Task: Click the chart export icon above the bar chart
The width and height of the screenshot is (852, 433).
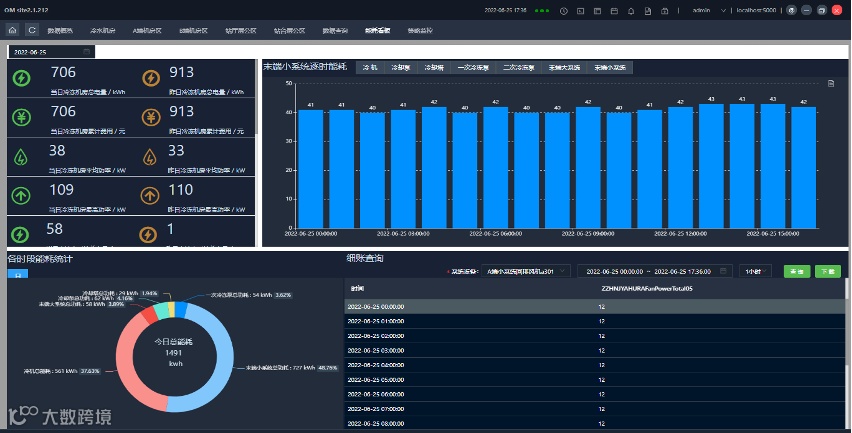Action: [831, 84]
